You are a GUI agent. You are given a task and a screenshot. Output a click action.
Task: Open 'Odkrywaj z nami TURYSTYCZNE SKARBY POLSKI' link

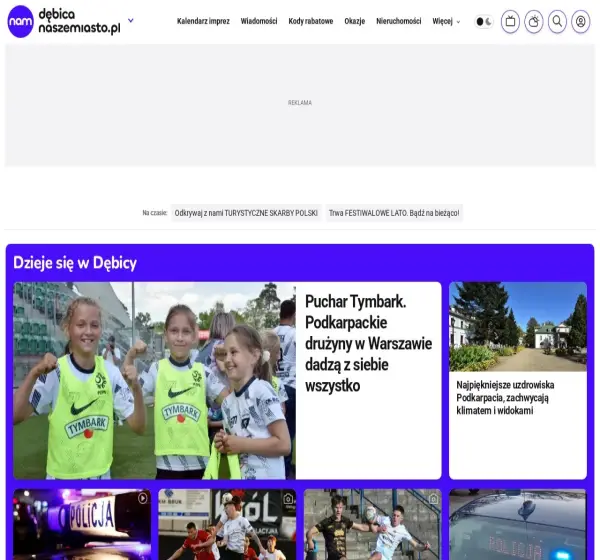click(246, 213)
